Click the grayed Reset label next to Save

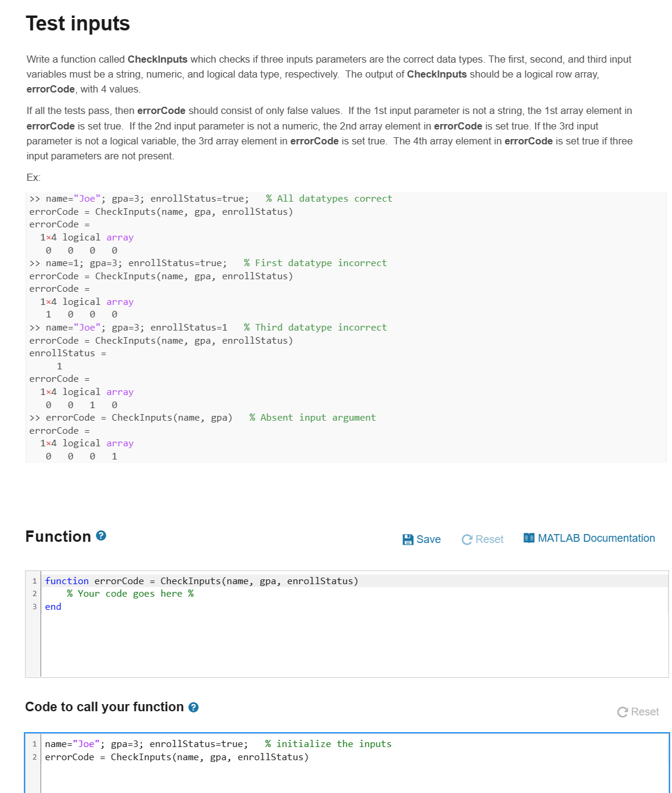coord(490,539)
